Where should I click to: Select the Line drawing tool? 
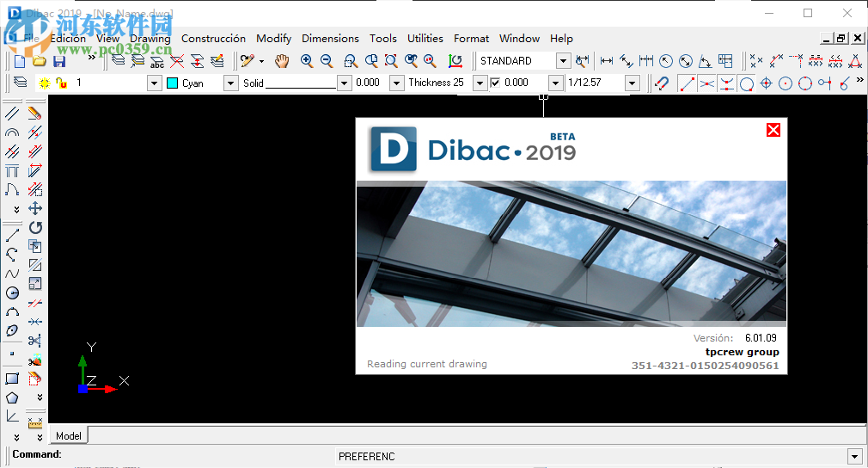coord(12,235)
